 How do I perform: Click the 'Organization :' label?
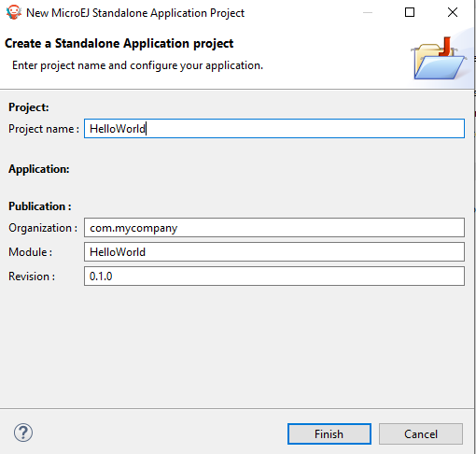coord(43,228)
